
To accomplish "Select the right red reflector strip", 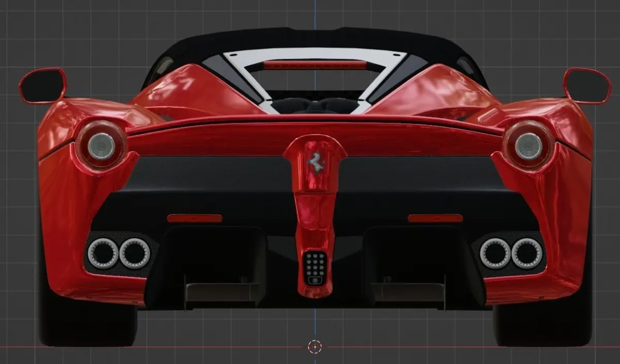I will point(435,218).
